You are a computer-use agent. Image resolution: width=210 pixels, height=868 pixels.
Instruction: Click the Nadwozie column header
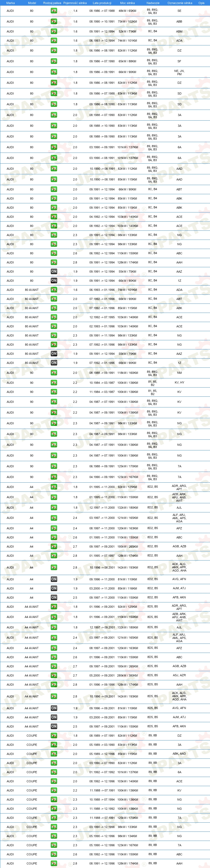tap(153, 3)
